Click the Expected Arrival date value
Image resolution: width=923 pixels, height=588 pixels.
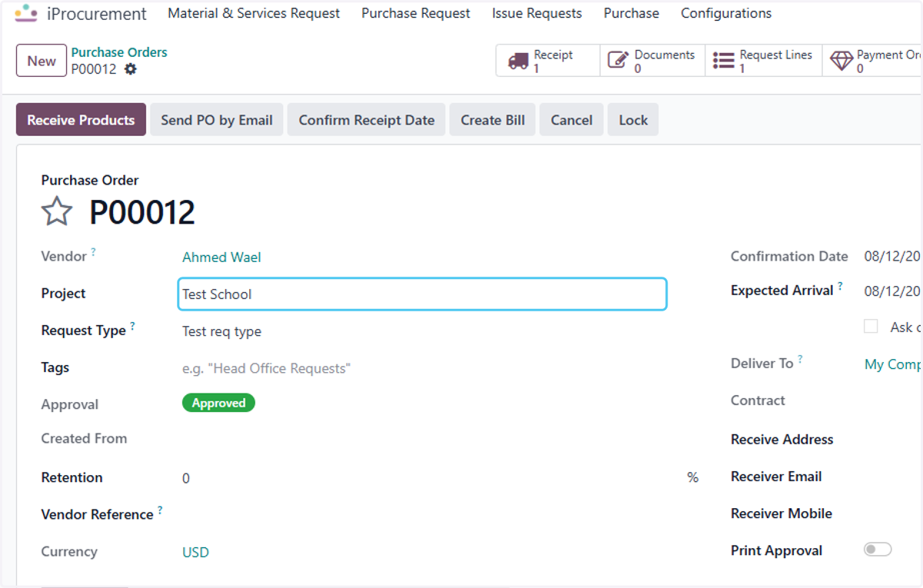pyautogui.click(x=892, y=291)
